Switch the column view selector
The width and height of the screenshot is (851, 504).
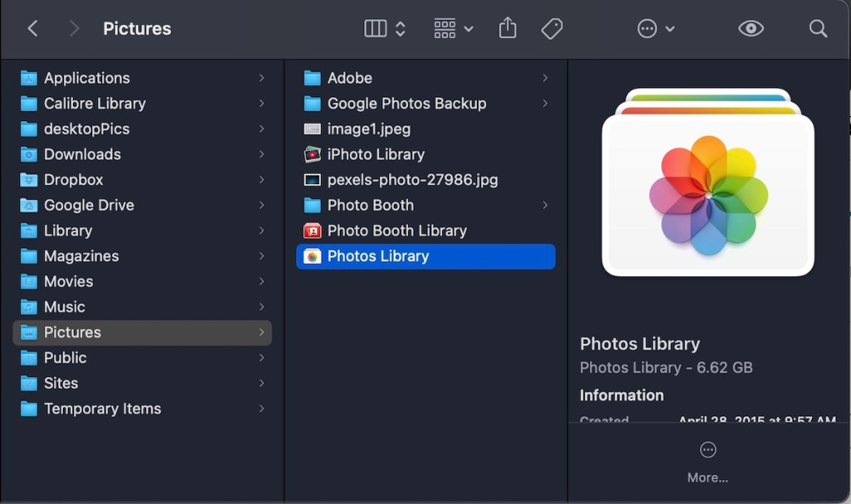(x=385, y=28)
